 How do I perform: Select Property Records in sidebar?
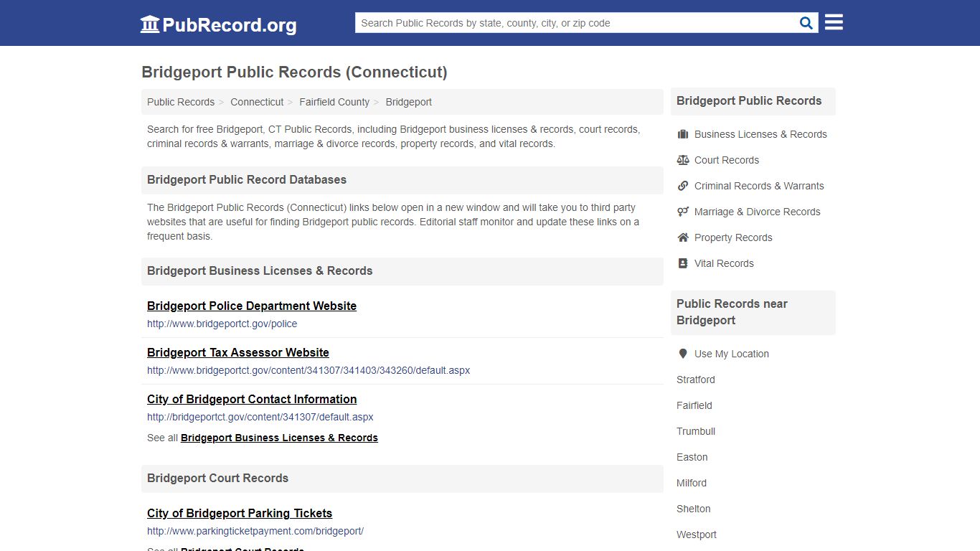733,237
